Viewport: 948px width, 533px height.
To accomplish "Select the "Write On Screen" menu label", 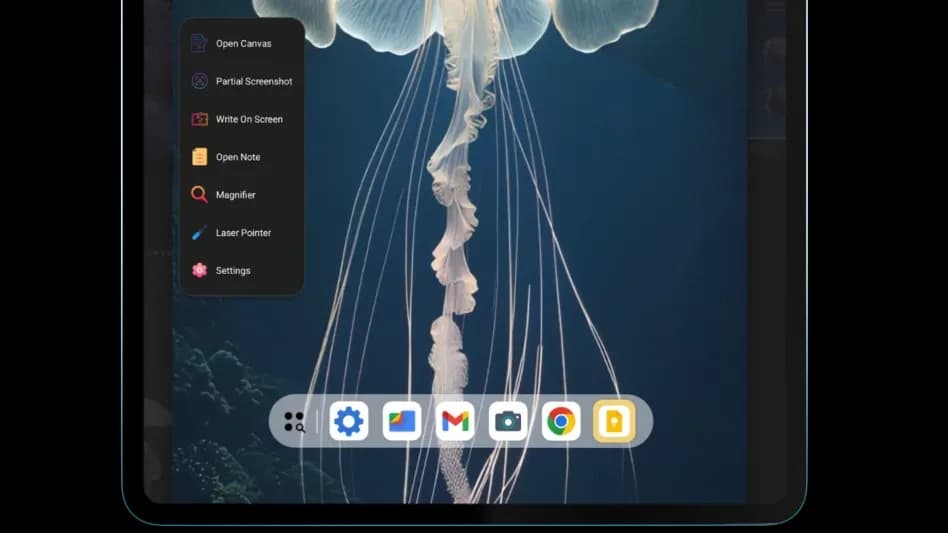I will coord(249,119).
